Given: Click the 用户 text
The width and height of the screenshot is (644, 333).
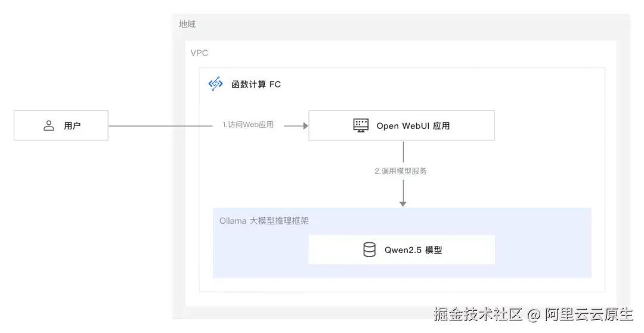Looking at the screenshot, I should (72, 126).
